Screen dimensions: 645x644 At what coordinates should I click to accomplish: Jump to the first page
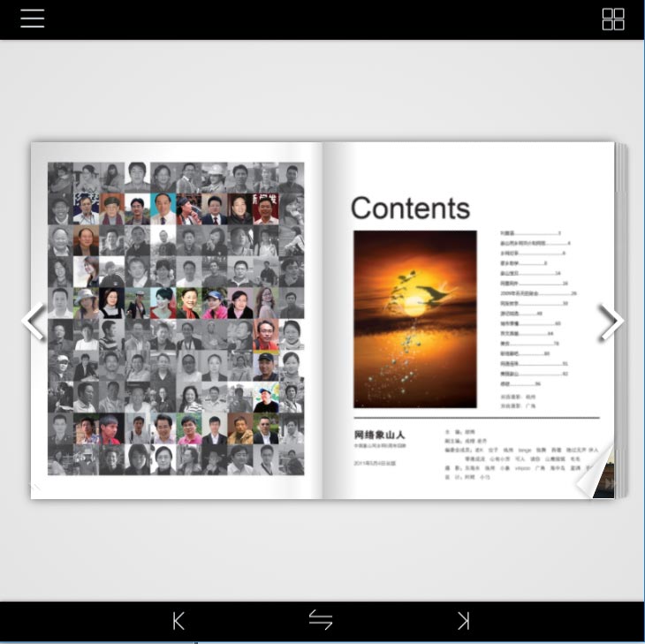178,621
